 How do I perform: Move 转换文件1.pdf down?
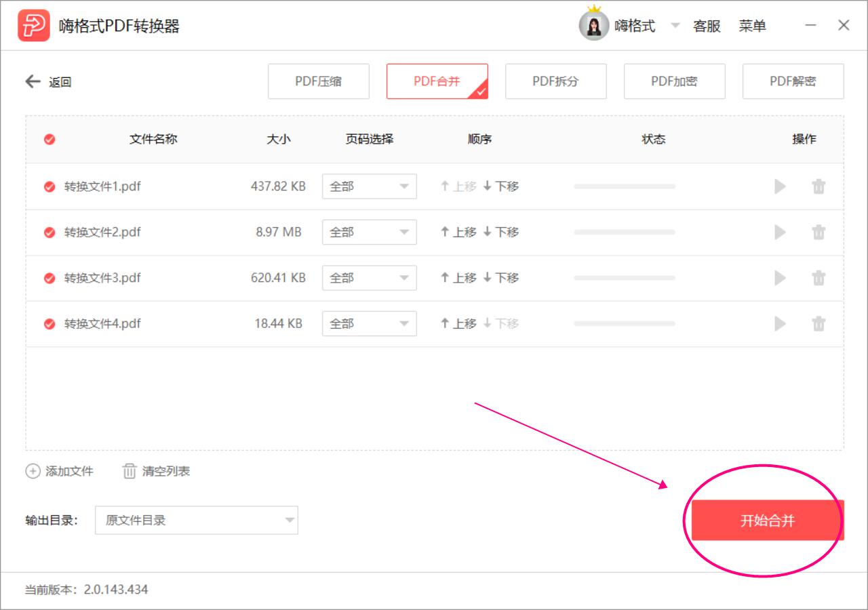pos(500,186)
